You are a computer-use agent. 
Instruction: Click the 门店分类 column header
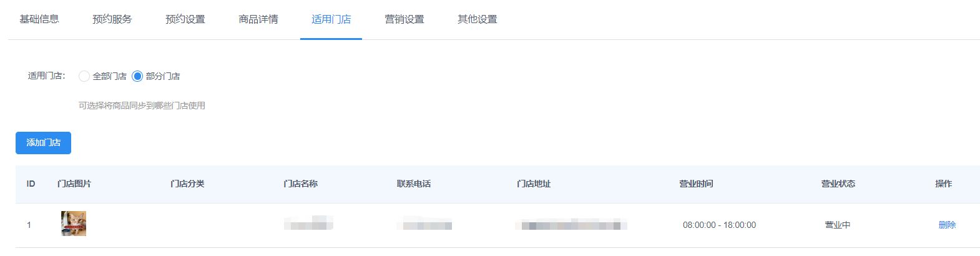[x=187, y=184]
